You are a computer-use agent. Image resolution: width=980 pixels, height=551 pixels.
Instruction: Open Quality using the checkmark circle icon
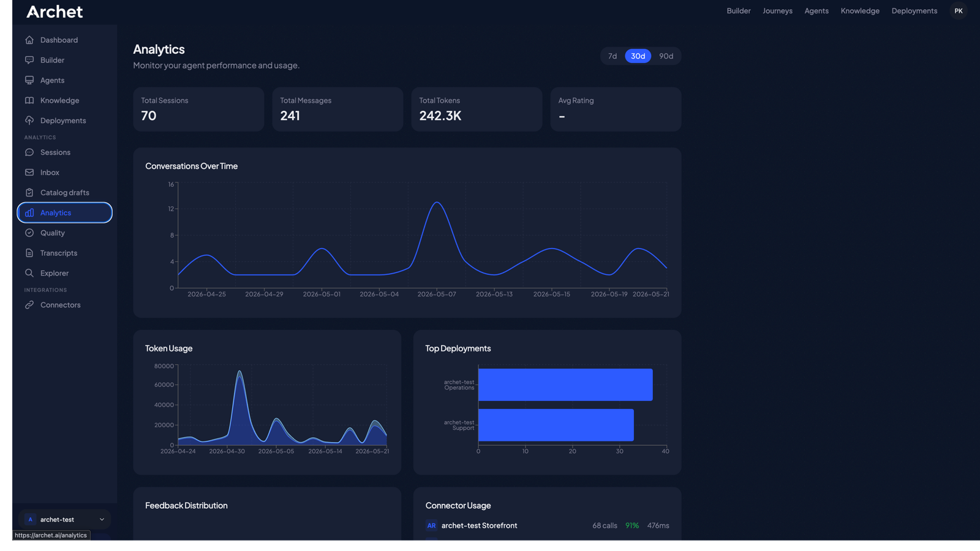tap(29, 233)
